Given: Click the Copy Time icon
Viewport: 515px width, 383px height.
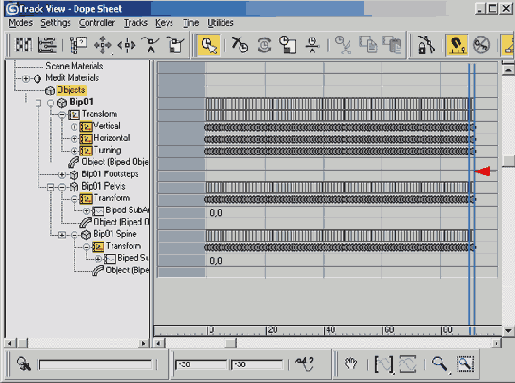Looking at the screenshot, I should 368,45.
